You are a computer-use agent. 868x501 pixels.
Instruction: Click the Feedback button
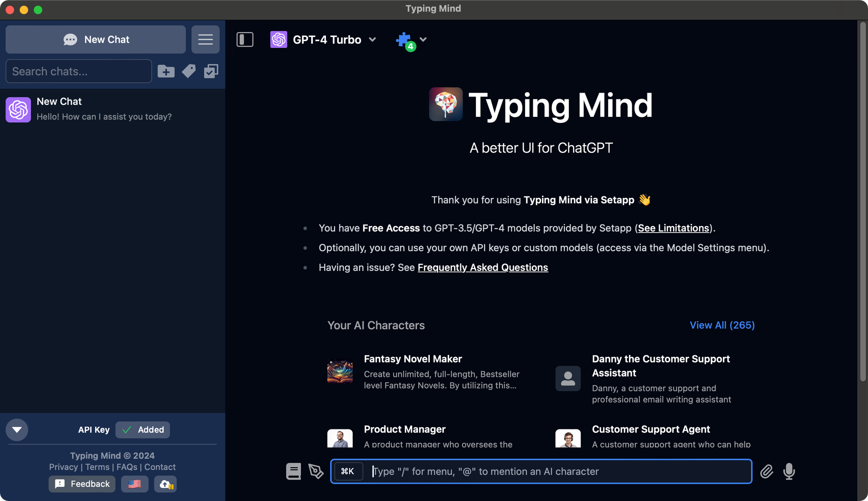tap(82, 484)
